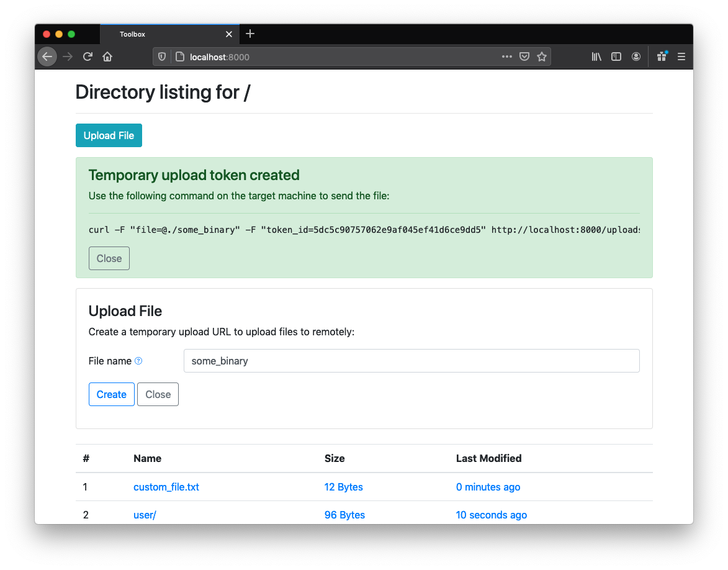Screen dimensions: 728x570
Task: Click the macOS yellow minimize window button
Action: tap(58, 34)
